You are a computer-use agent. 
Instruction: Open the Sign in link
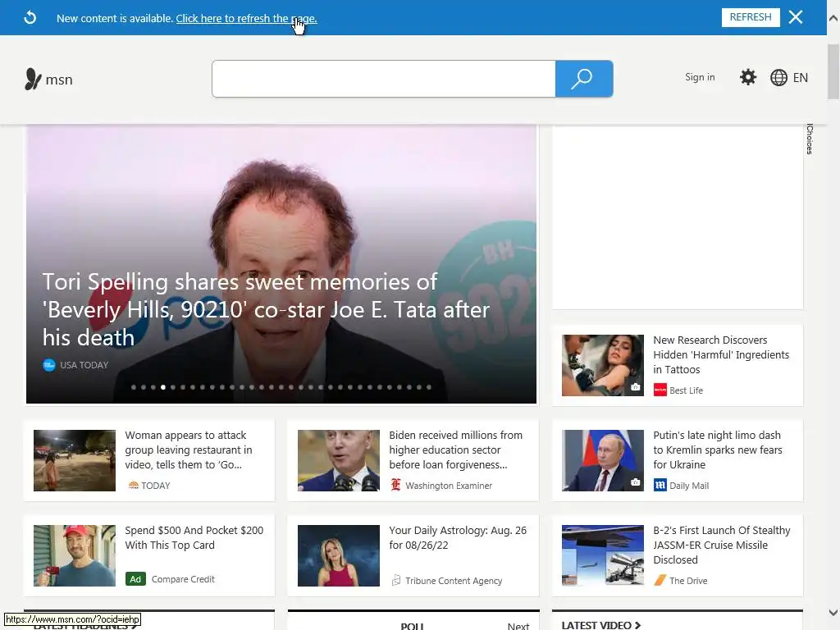tap(700, 77)
